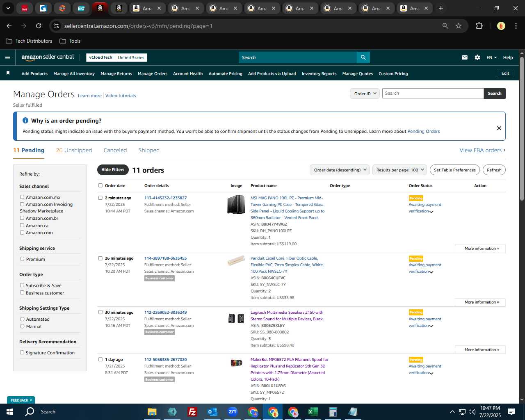
Task: Check the Amazon.ca sales channel
Action: 22,225
